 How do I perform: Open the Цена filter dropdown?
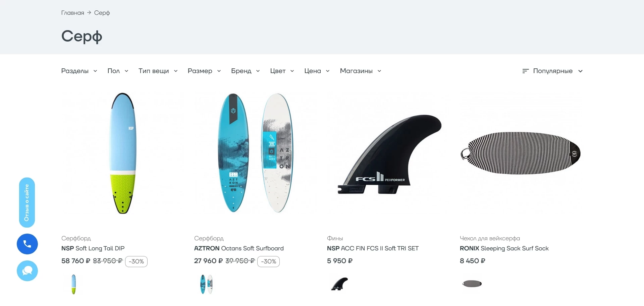317,71
